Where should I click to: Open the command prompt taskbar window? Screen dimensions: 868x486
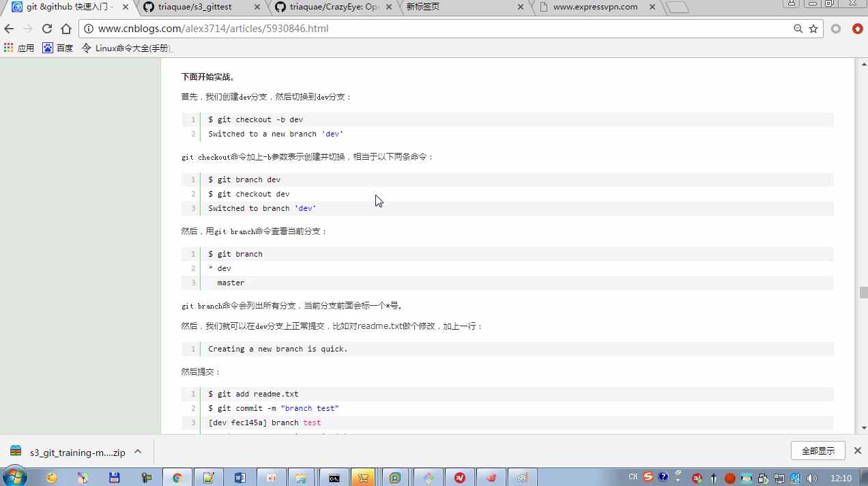[334, 478]
